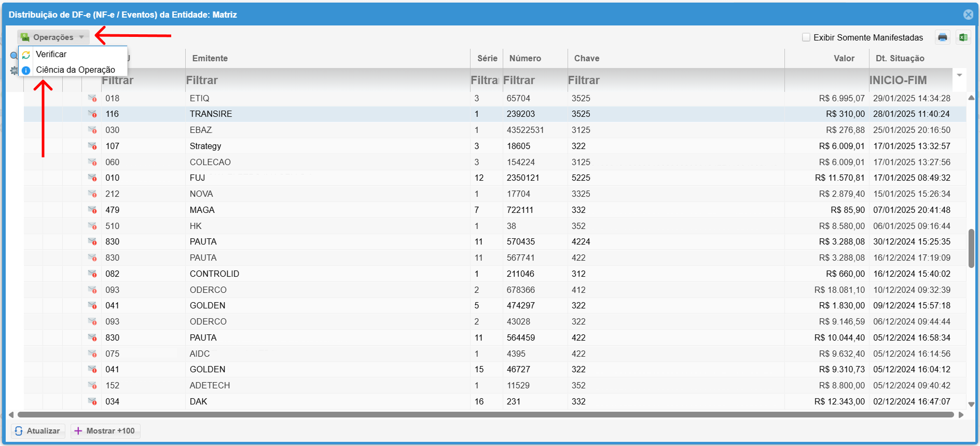Image resolution: width=980 pixels, height=446 pixels.
Task: Export the grid with the Excel icon
Action: click(x=963, y=37)
